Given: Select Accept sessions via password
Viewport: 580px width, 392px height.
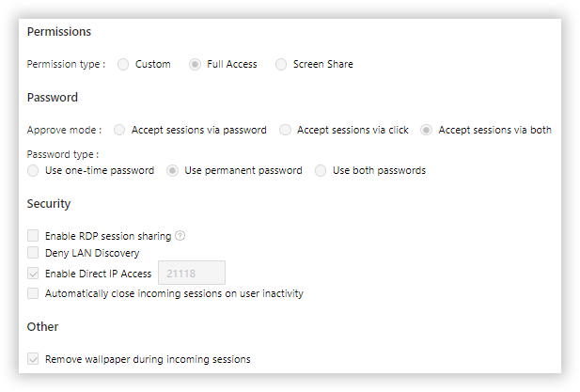Looking at the screenshot, I should pos(119,130).
